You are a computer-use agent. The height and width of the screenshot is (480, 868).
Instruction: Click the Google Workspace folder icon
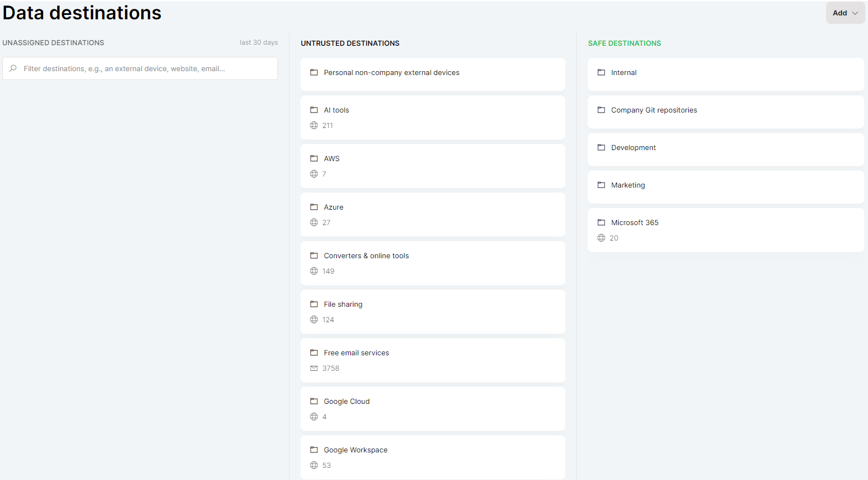click(x=314, y=450)
